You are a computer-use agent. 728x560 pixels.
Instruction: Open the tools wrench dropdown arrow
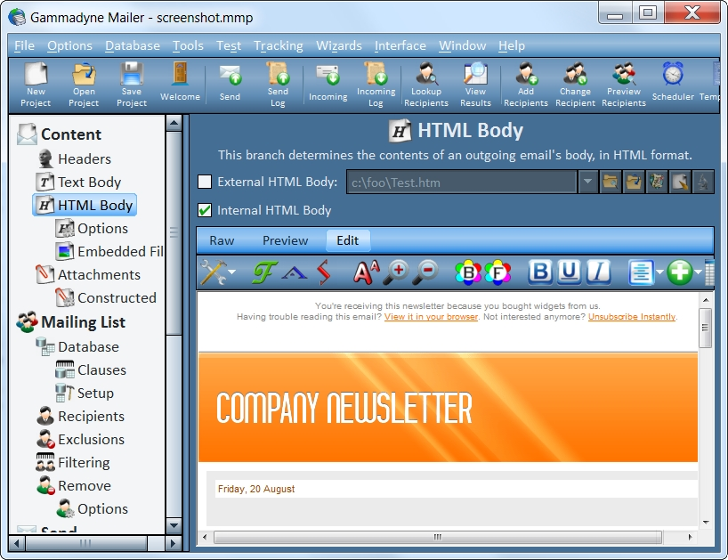[231, 272]
